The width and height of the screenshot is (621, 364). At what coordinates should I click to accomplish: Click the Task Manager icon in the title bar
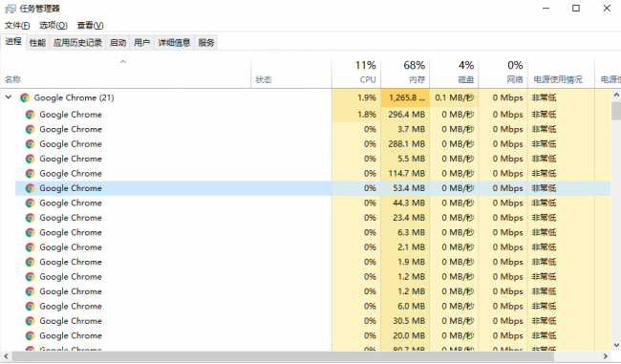[x=11, y=9]
